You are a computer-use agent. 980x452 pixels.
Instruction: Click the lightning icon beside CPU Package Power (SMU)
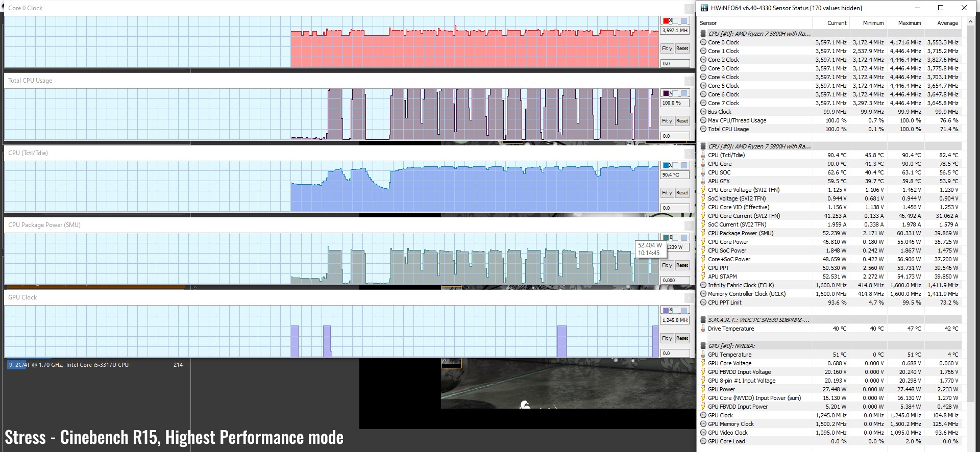point(703,233)
